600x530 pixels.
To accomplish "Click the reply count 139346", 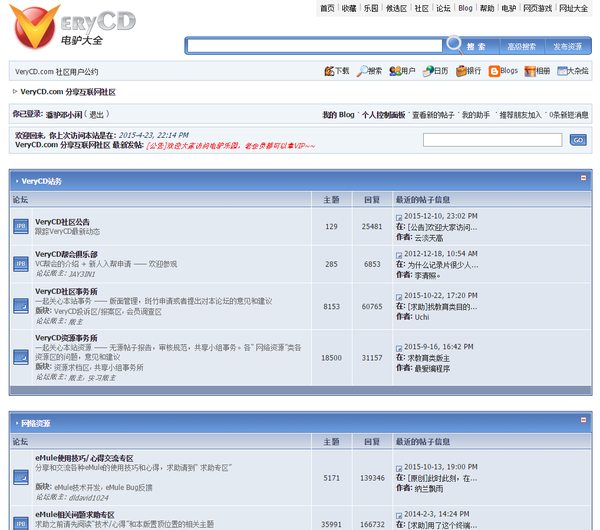I will pyautogui.click(x=372, y=478).
